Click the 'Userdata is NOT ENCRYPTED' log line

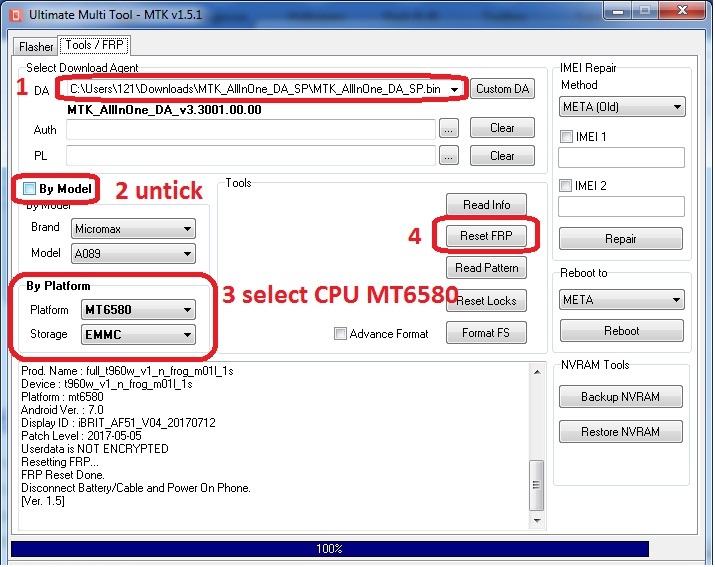click(95, 449)
